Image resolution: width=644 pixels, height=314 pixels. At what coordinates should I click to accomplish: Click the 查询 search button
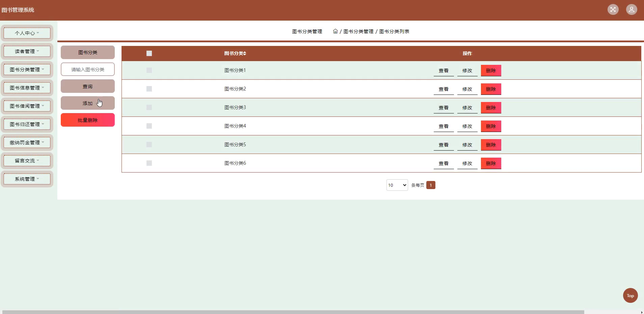pyautogui.click(x=88, y=86)
